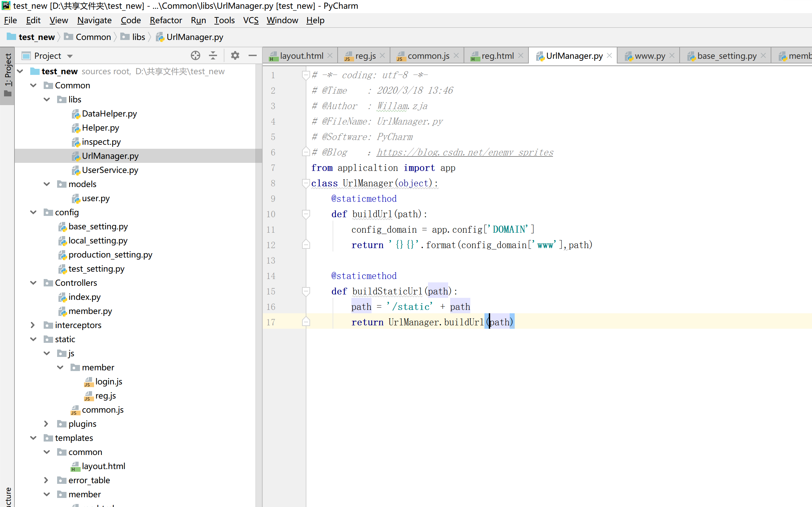Hide the Project panel with minus icon
812x507 pixels.
pyautogui.click(x=253, y=56)
